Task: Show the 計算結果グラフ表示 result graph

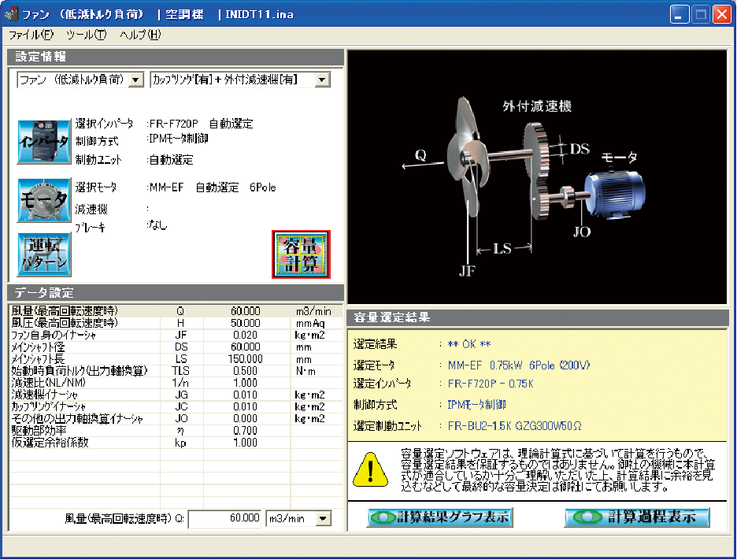Action: (439, 517)
